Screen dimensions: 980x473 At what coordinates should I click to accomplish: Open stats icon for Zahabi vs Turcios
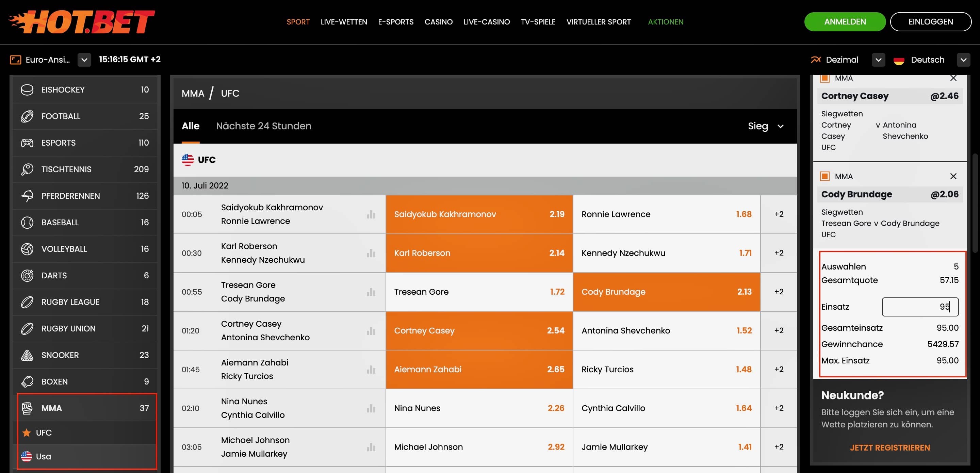point(371,370)
